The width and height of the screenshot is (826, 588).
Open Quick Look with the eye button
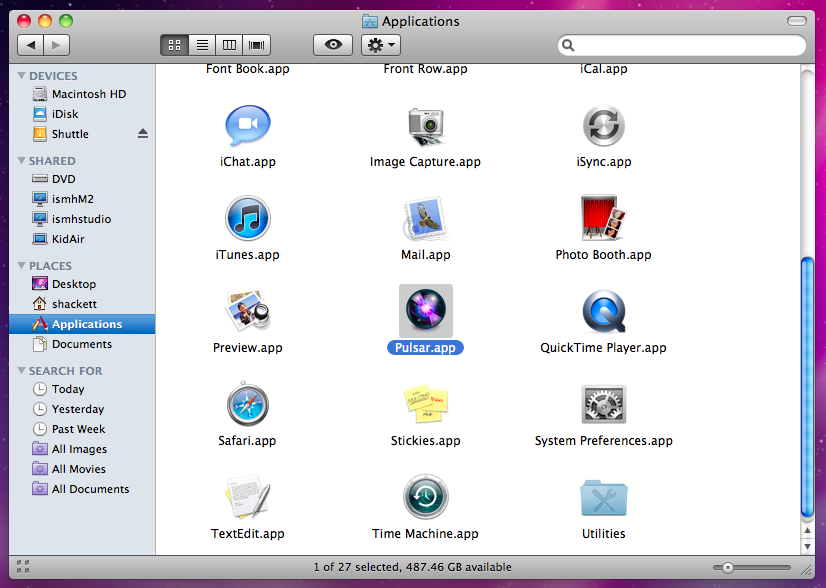[x=333, y=45]
